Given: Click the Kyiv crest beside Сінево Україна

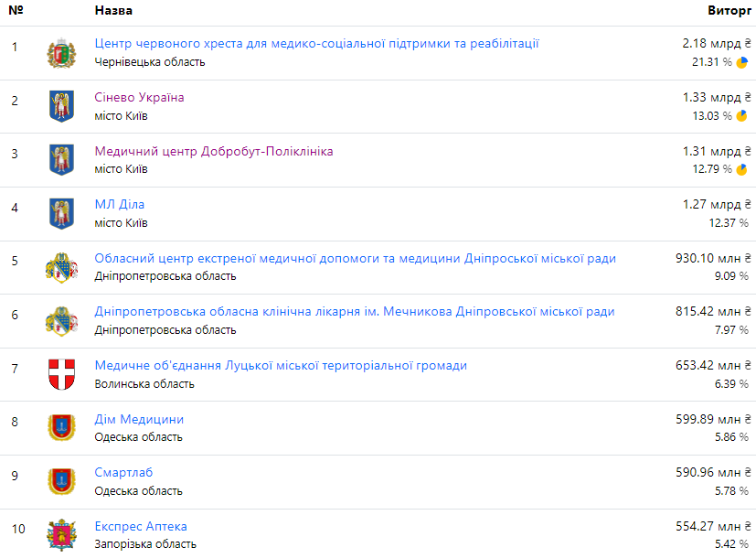Looking at the screenshot, I should click(x=61, y=106).
